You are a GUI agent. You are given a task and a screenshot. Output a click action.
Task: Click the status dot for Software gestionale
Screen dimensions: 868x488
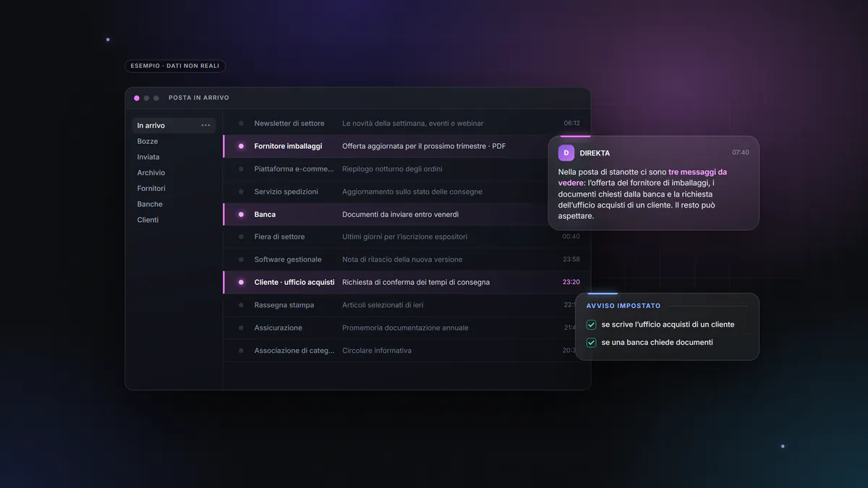241,260
